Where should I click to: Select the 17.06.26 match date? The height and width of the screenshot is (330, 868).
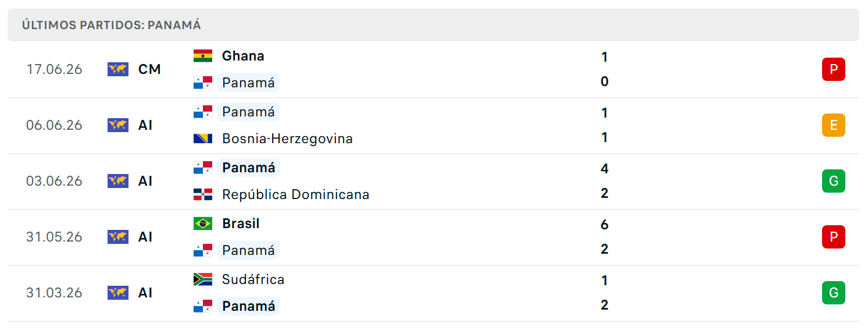[x=54, y=69]
